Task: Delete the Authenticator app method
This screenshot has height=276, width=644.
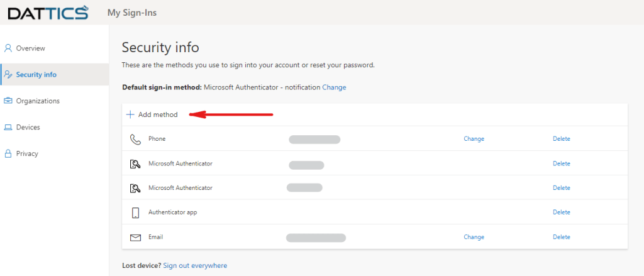Action: click(x=561, y=213)
